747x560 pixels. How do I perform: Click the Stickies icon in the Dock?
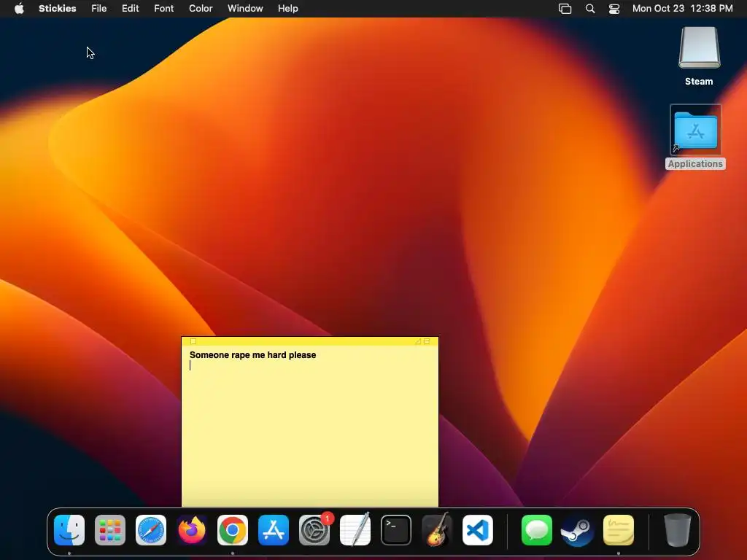[619, 530]
